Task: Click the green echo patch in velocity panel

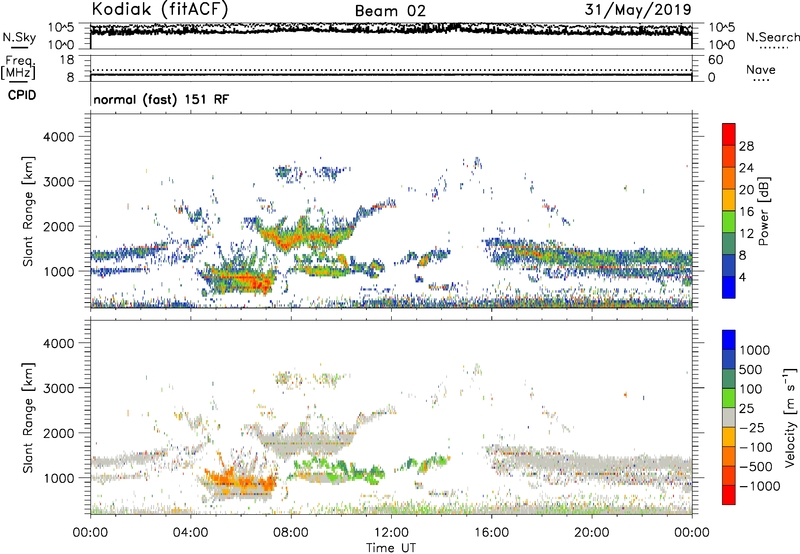Action: [339, 469]
